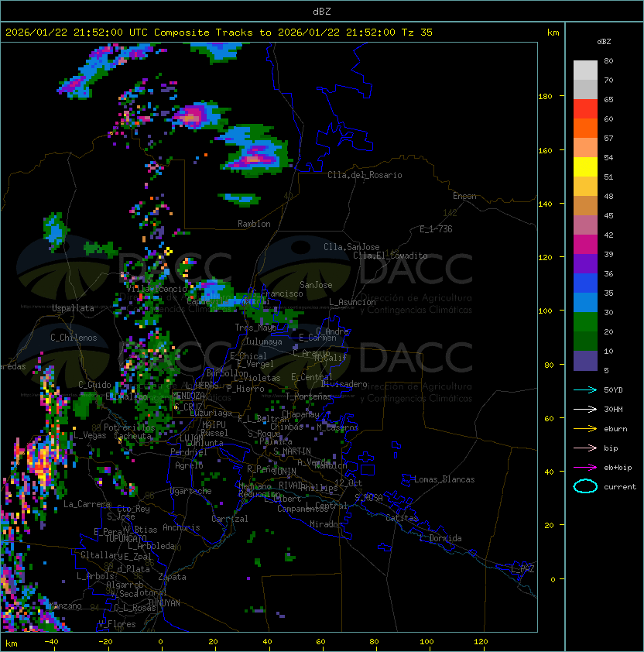Click the yellow eburn arrow icon

pos(585,429)
